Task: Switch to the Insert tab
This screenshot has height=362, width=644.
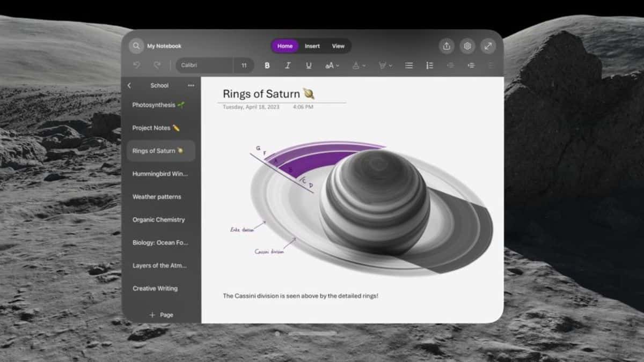Action: [312, 46]
